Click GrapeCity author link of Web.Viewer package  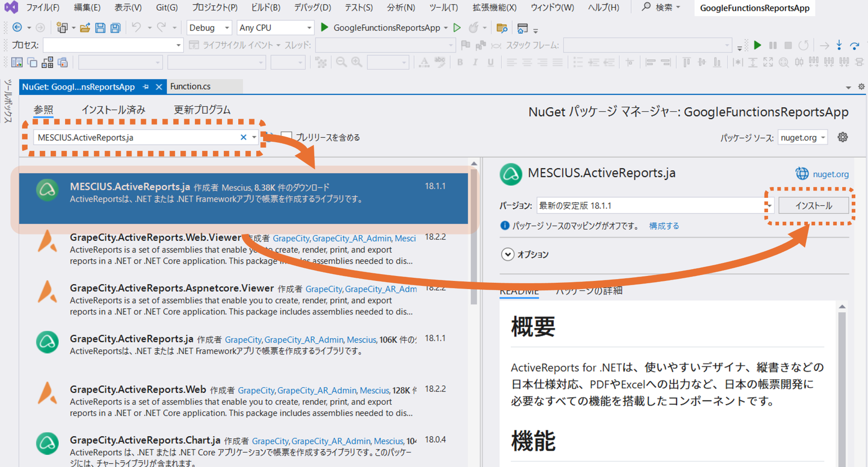pos(291,238)
